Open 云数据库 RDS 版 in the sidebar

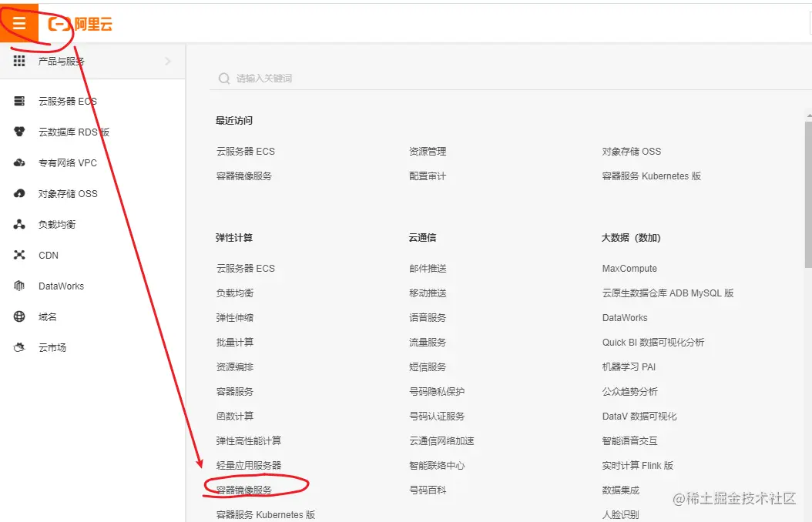tap(74, 132)
